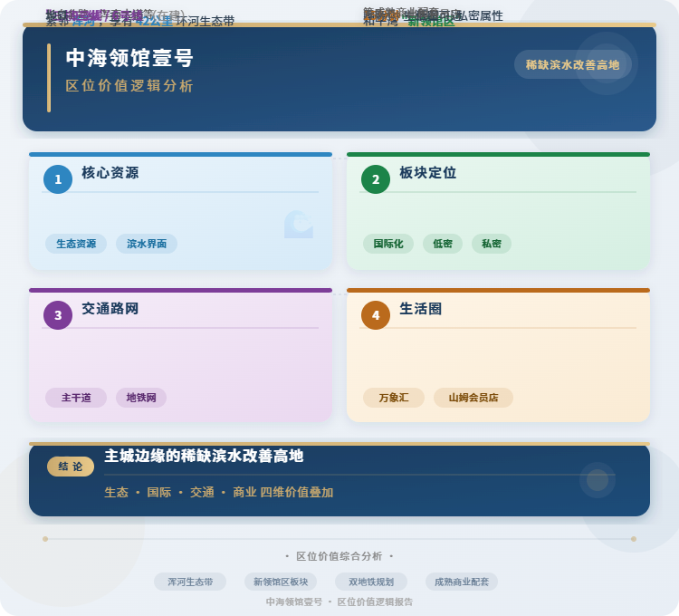Click the purple number 3 circle
Image resolution: width=679 pixels, height=616 pixels.
point(58,315)
